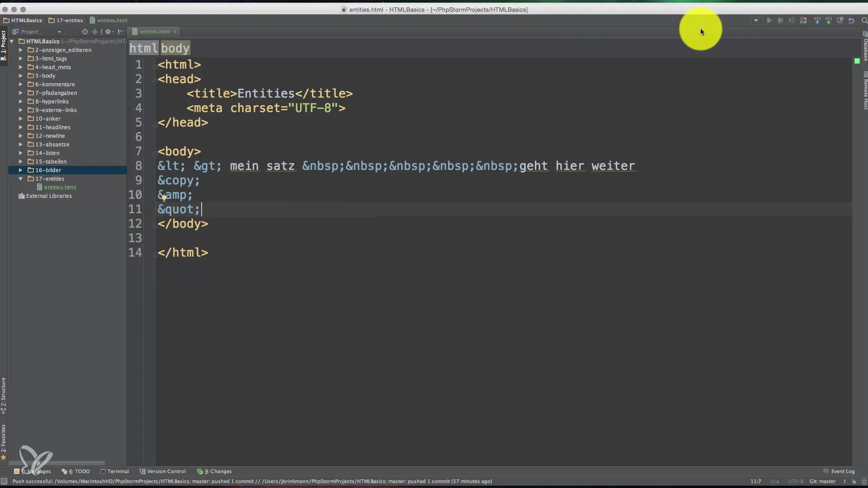Click Scroll from Source target icon

[85, 32]
